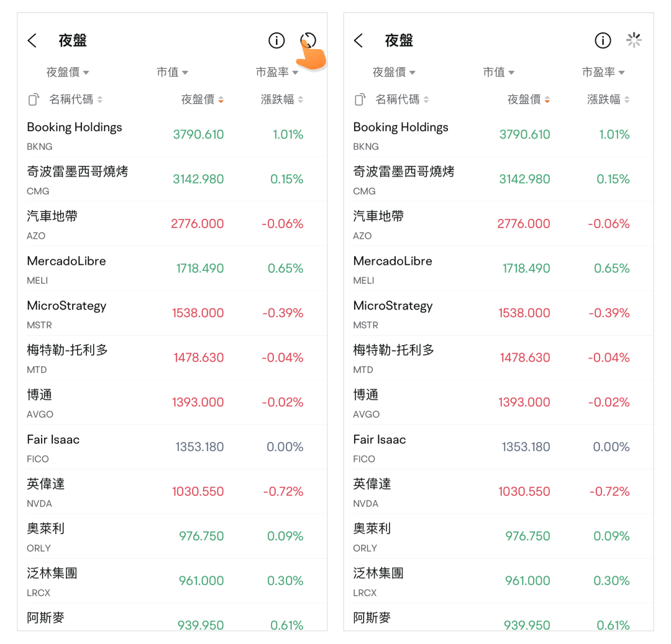Image resolution: width=671 pixels, height=644 pixels.
Task: Select Fair Isaac FICO in right panel
Action: point(380,447)
